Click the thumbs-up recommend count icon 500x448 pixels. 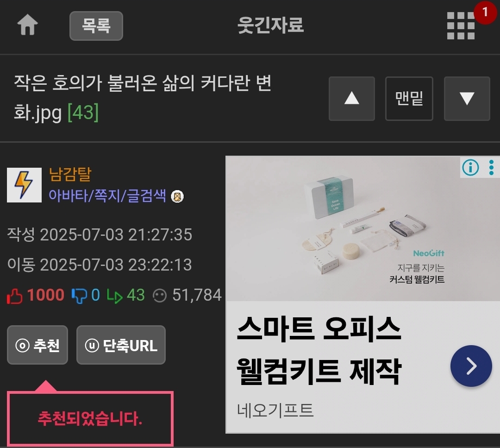tap(15, 296)
